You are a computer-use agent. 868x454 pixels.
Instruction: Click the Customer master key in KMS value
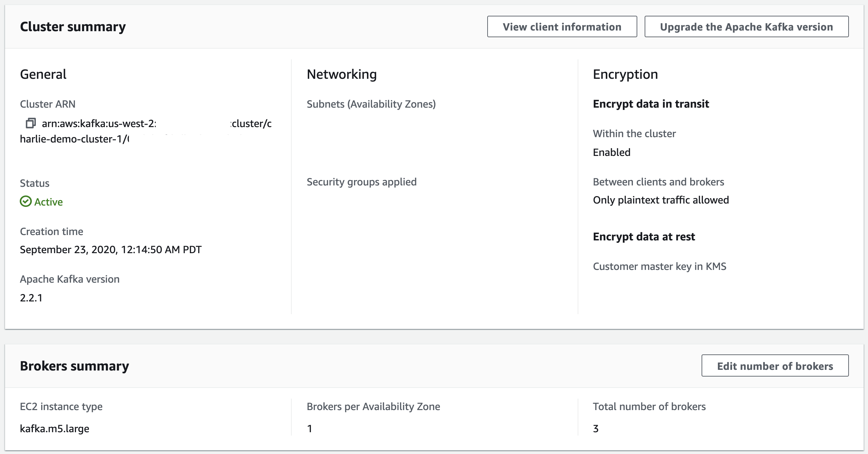(718, 294)
